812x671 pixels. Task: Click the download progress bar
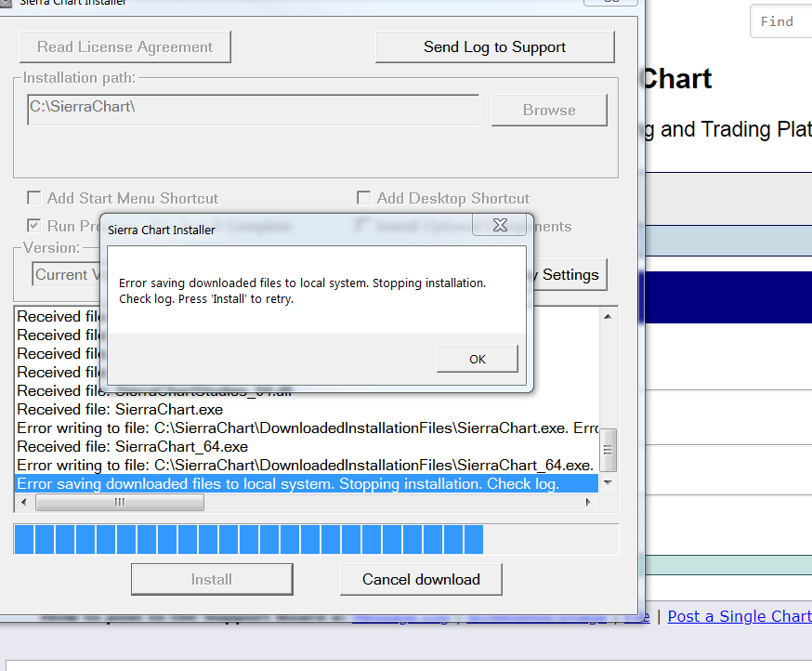pos(316,539)
